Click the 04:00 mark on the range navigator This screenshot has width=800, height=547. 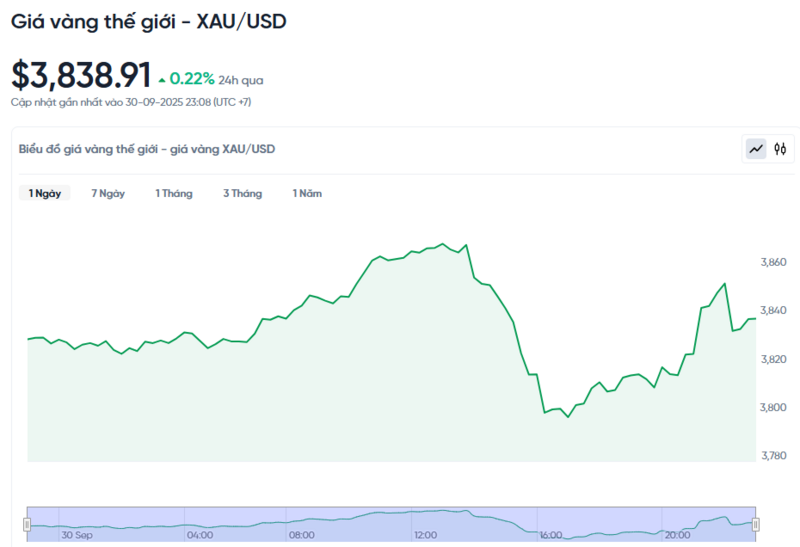199,535
